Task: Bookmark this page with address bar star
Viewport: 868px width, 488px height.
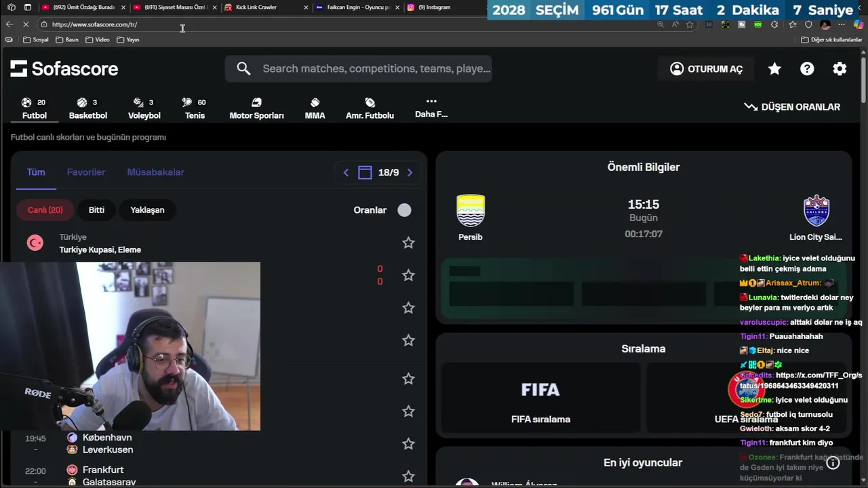Action: coord(690,24)
